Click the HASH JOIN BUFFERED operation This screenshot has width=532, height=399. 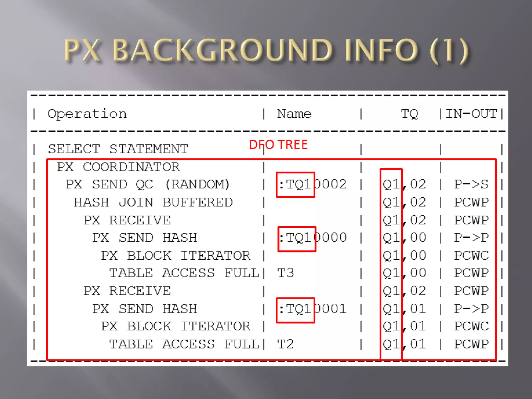(x=153, y=202)
